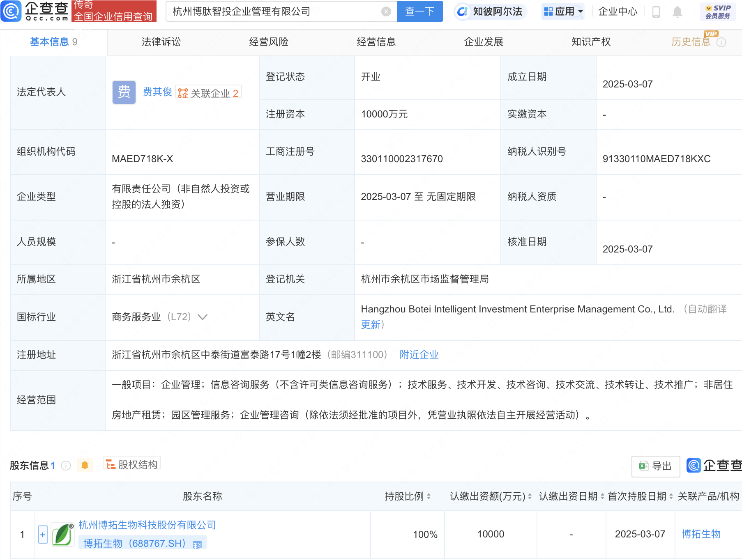This screenshot has height=560, width=742.
Task: Switch to 企业发展 tab
Action: point(484,42)
